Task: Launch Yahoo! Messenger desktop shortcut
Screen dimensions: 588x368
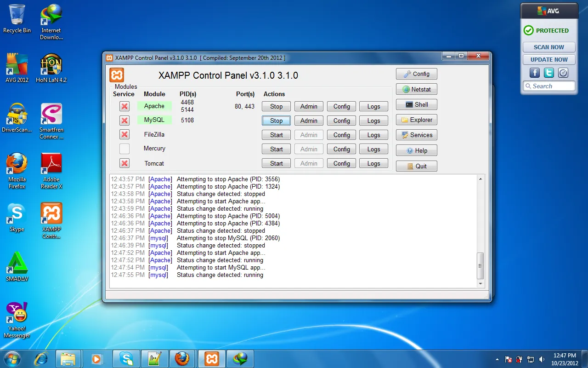Action: click(x=17, y=320)
